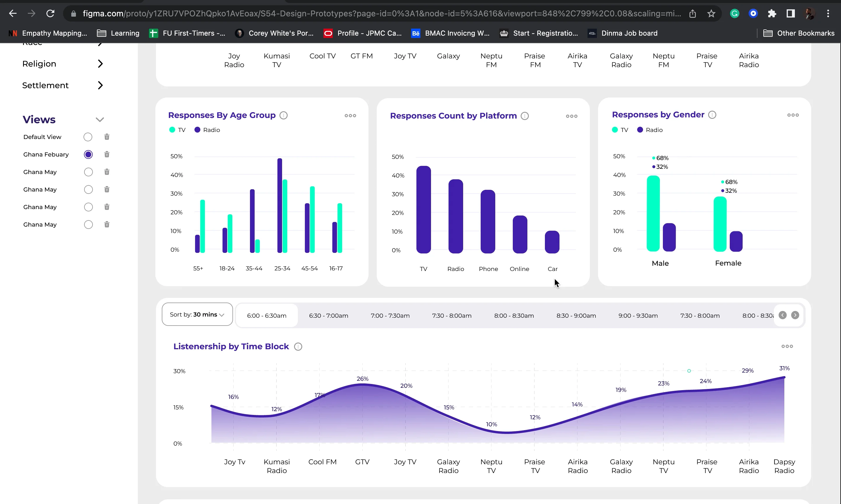This screenshot has height=504, width=841.
Task: Select 6:00 - 6:30am time tab
Action: point(267,315)
